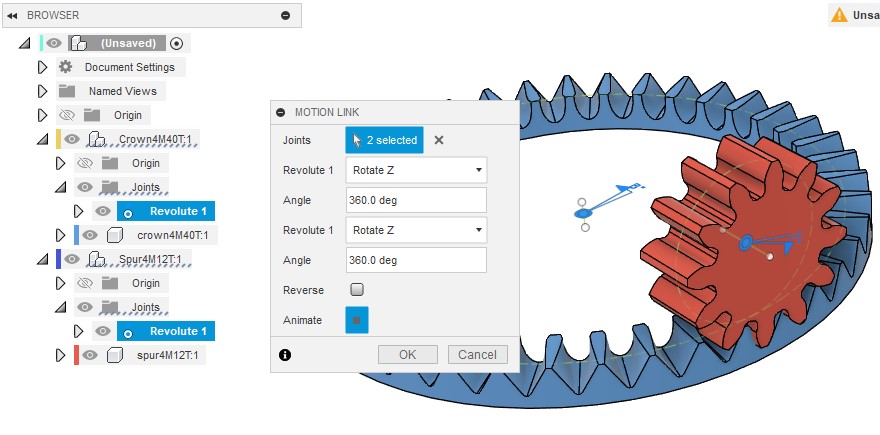
Task: Activate the root component radio button
Action: [x=177, y=43]
